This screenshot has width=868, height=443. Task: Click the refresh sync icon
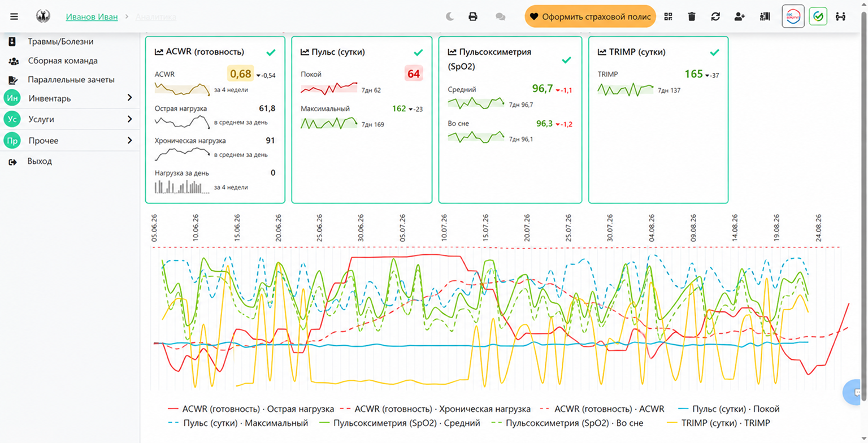tap(715, 16)
